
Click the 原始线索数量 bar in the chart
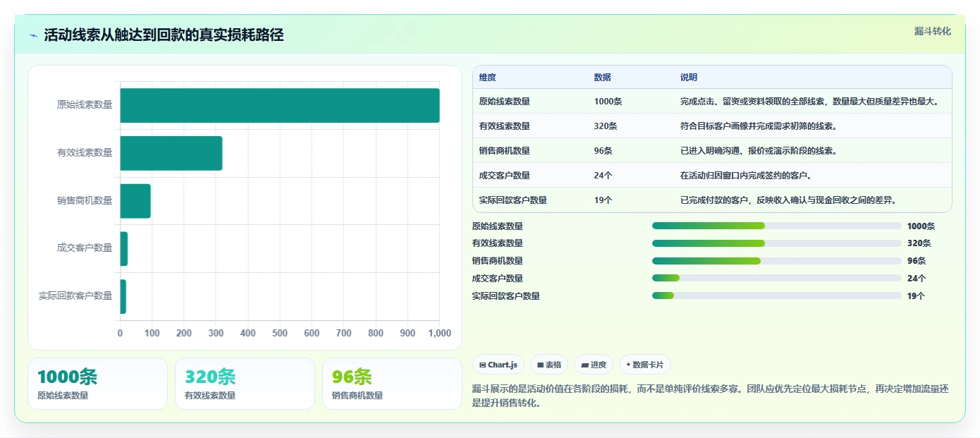click(280, 105)
